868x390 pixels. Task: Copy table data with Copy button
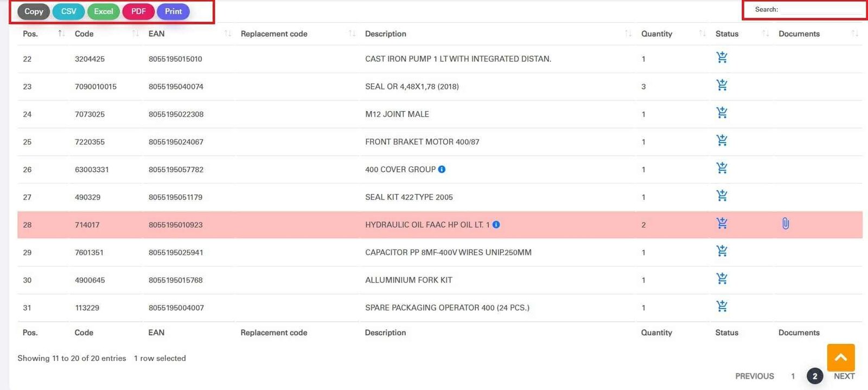[34, 11]
